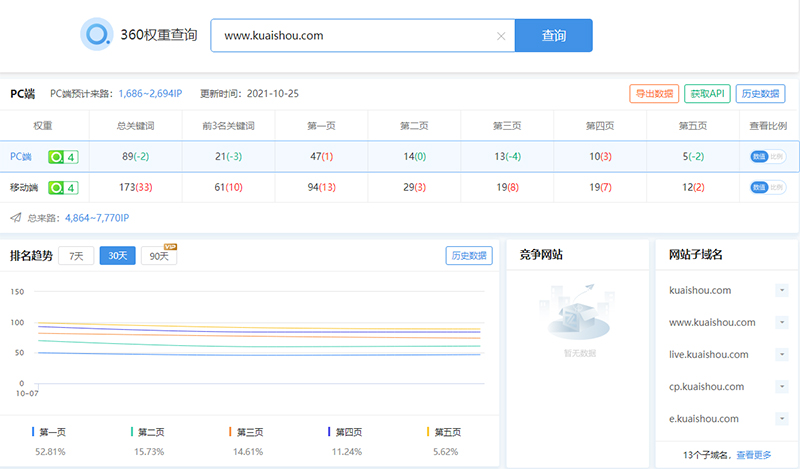The width and height of the screenshot is (800, 469).
Task: Click the VIP badge on 90天 tab
Action: [x=170, y=247]
